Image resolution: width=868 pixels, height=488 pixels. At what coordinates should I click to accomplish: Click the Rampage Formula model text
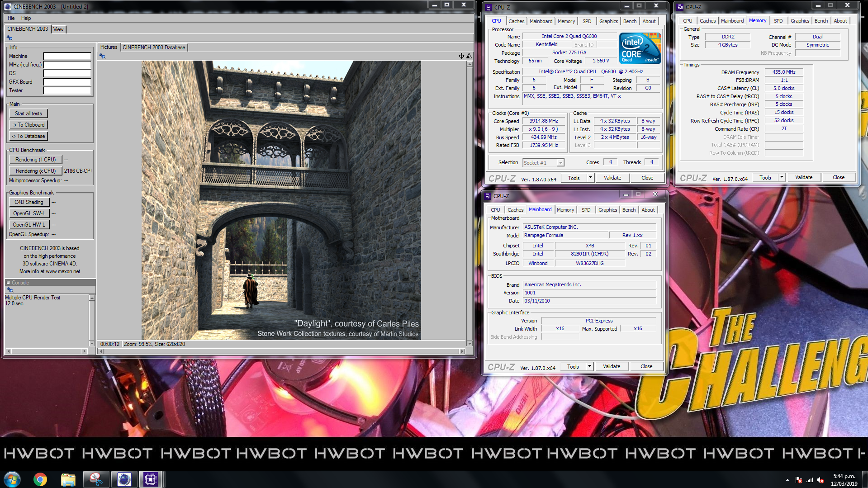pos(544,236)
